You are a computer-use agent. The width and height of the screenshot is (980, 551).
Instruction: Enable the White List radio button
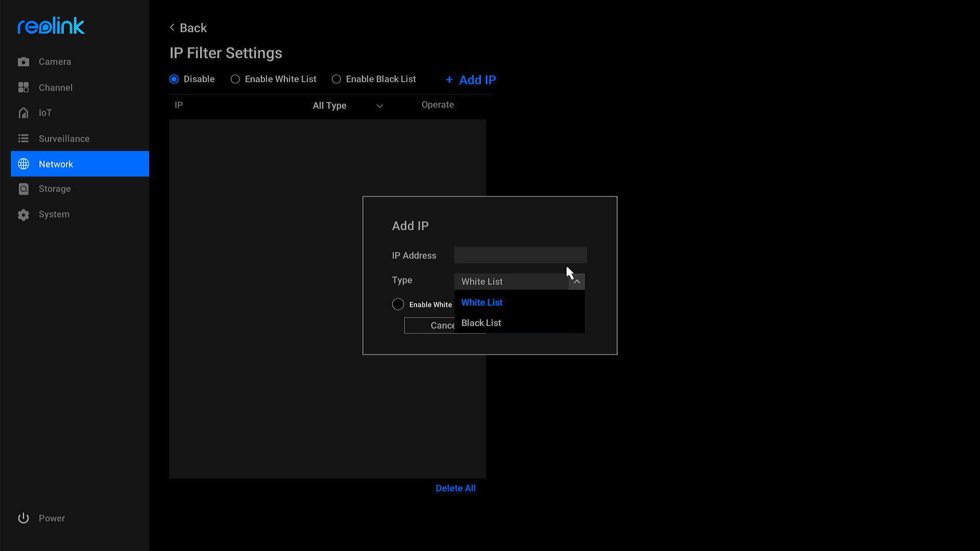235,79
